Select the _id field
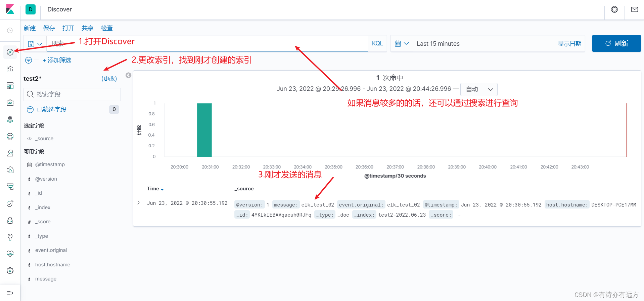 coord(39,193)
